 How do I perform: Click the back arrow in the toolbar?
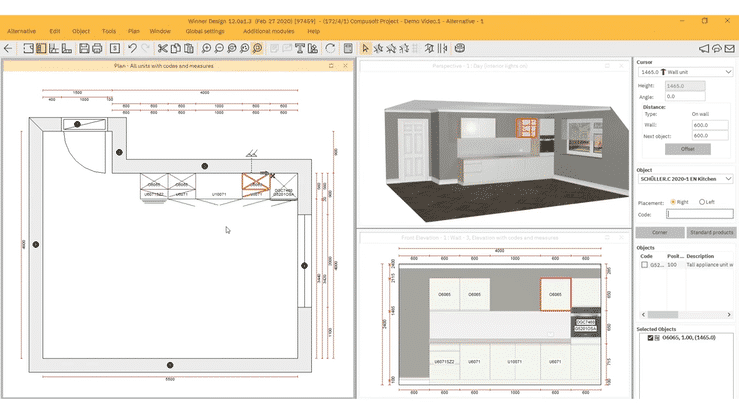pos(9,48)
